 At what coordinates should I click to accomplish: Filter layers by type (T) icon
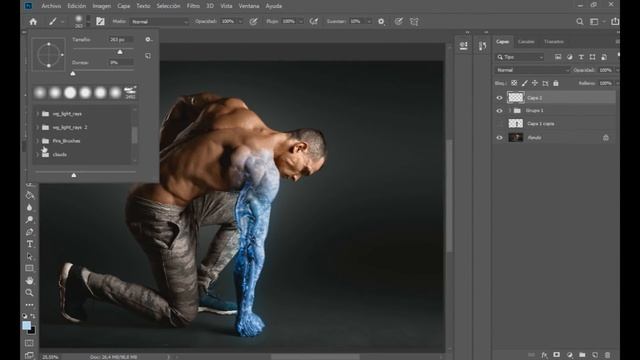point(581,57)
